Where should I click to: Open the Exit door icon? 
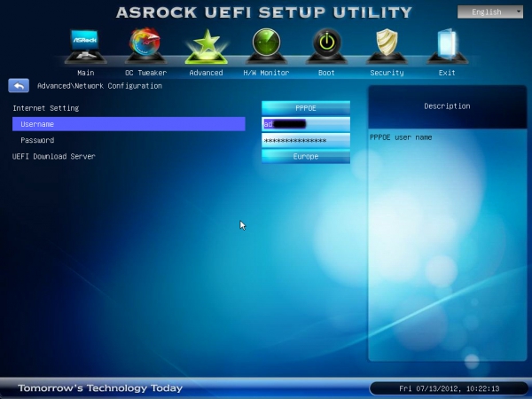point(447,46)
